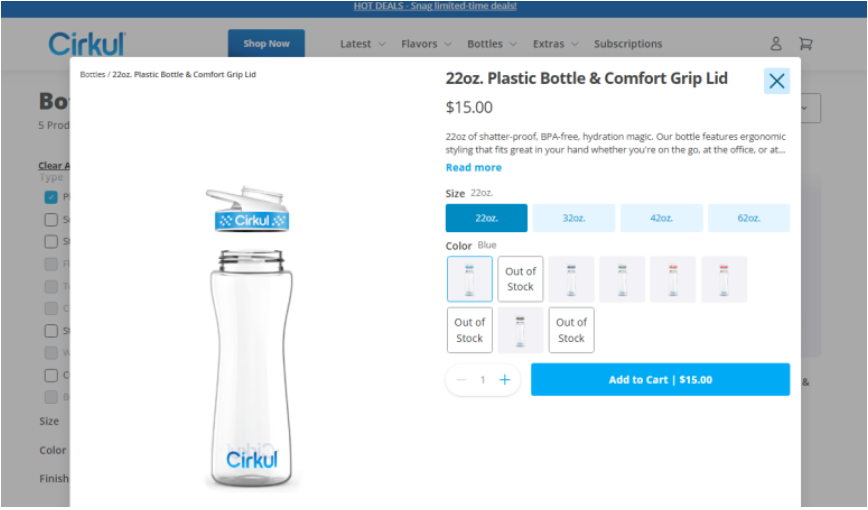Open the Bottles navigation menu
This screenshot has height=510, width=868.
pos(492,44)
